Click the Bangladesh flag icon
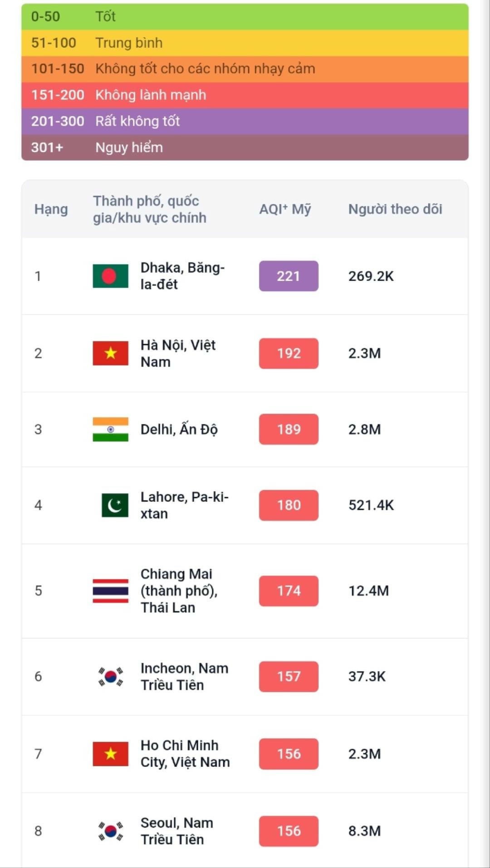The width and height of the screenshot is (490, 868). point(110,276)
